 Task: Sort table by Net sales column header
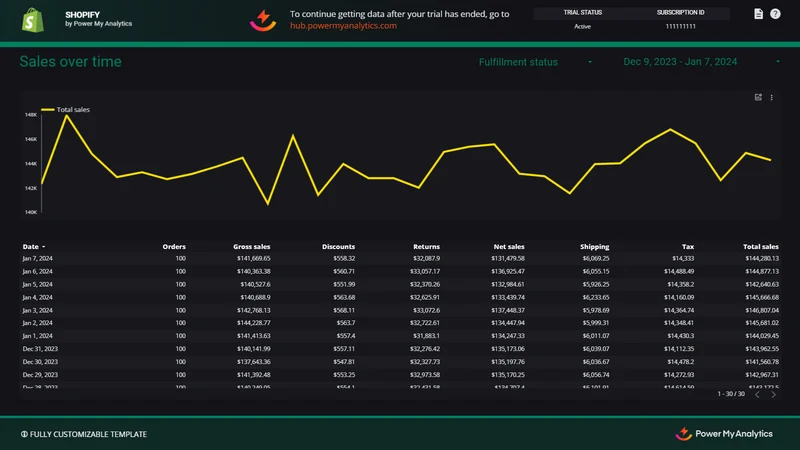[509, 246]
